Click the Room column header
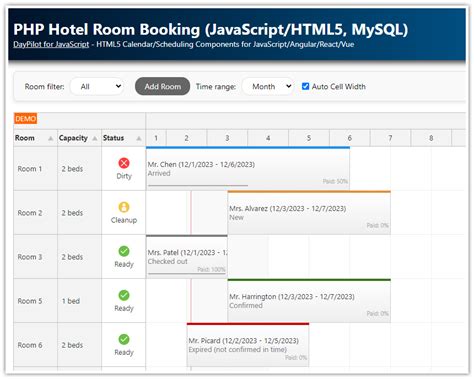 [35, 138]
